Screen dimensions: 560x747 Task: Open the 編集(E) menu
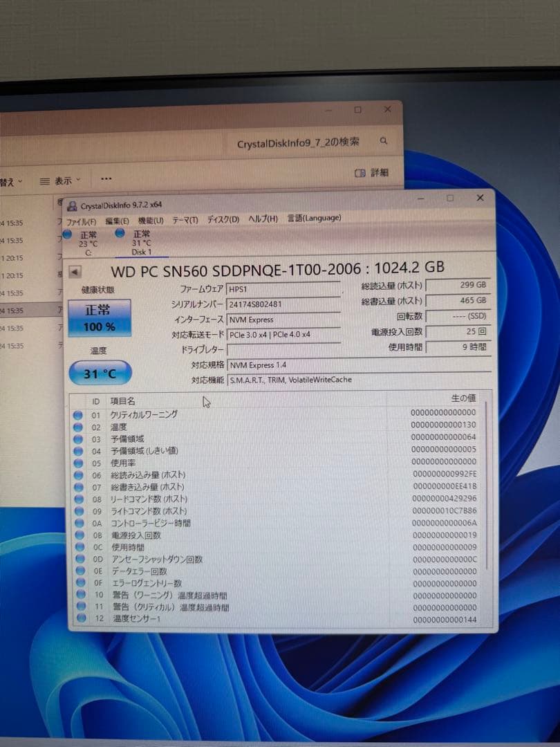tap(117, 221)
